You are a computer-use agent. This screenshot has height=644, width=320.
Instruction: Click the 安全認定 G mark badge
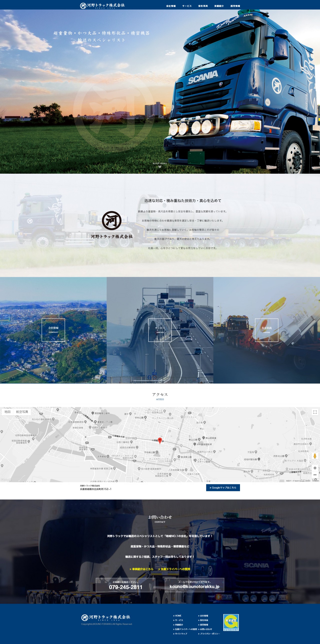tap(231, 622)
